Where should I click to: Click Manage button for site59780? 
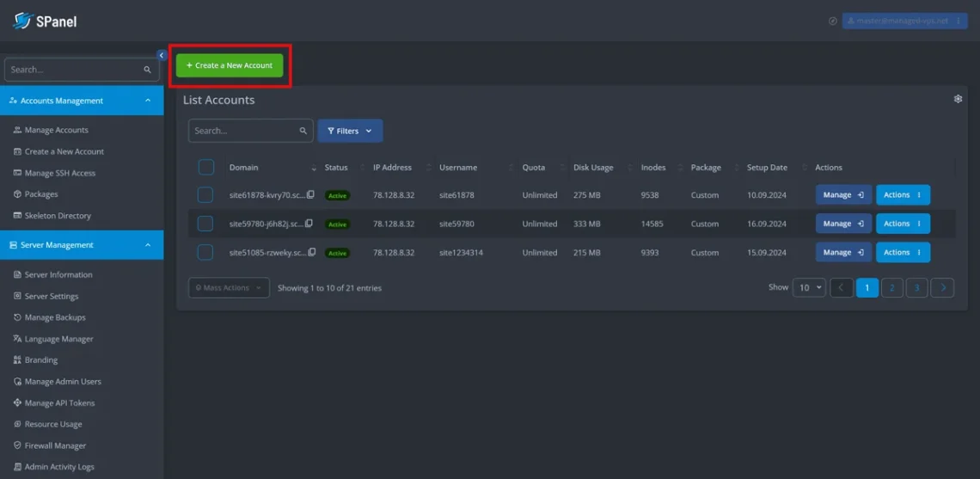(842, 224)
